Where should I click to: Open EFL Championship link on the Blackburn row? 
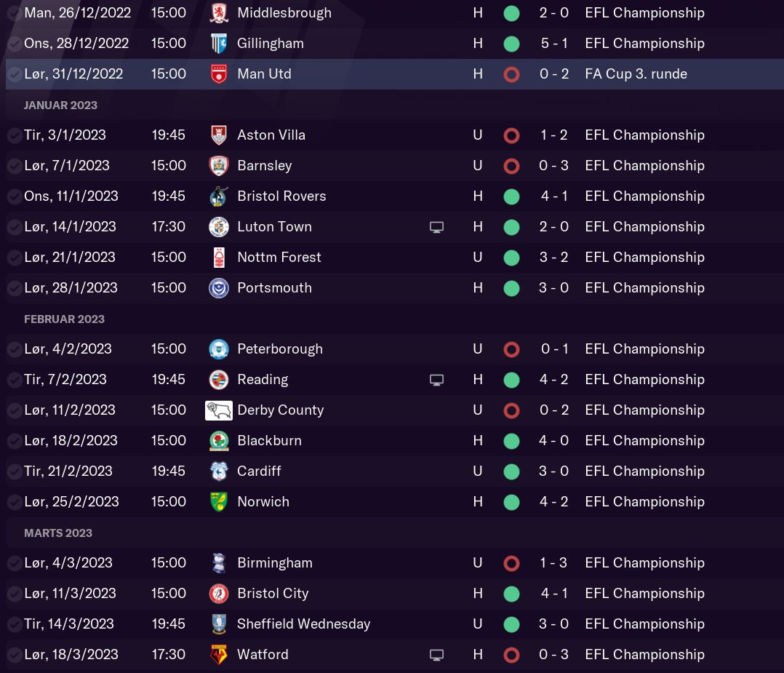(644, 441)
